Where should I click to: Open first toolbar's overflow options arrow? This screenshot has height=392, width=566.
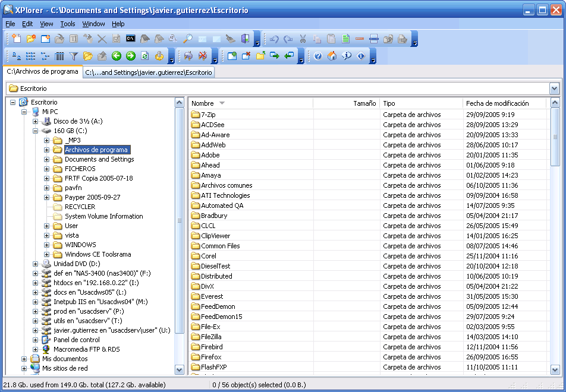[x=257, y=39]
